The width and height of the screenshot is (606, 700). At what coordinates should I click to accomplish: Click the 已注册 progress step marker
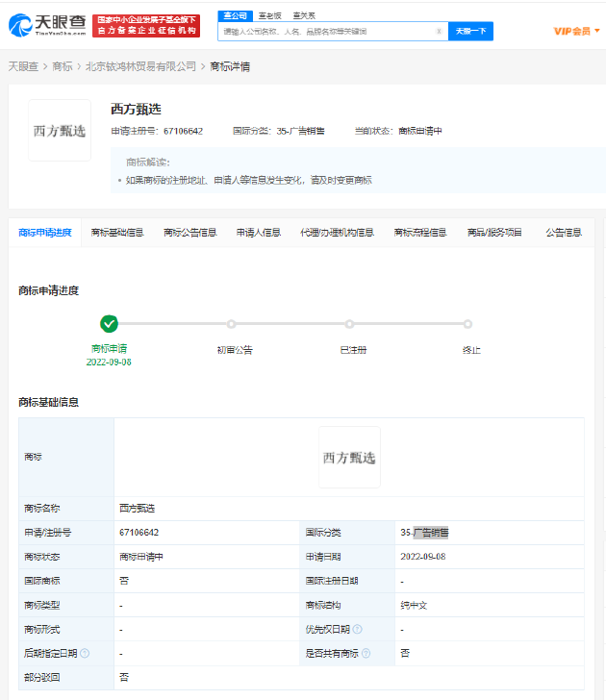(x=350, y=324)
